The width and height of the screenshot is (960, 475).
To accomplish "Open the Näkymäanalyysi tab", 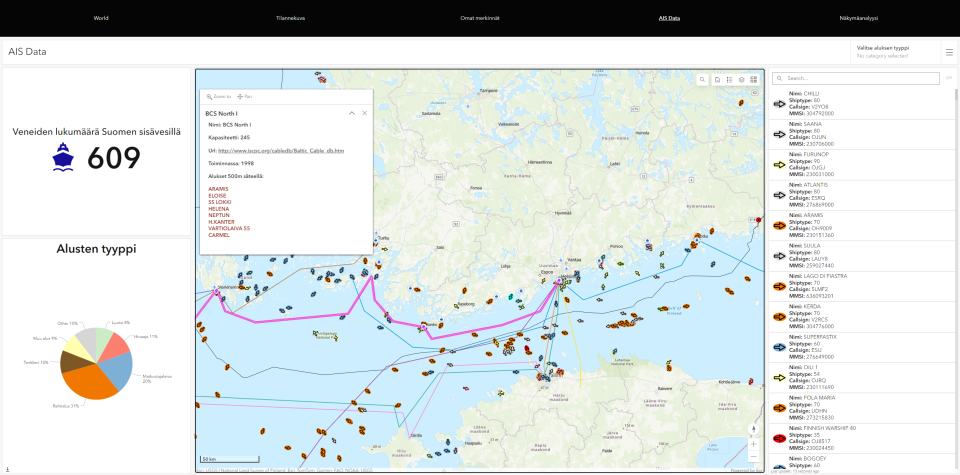I will (859, 18).
